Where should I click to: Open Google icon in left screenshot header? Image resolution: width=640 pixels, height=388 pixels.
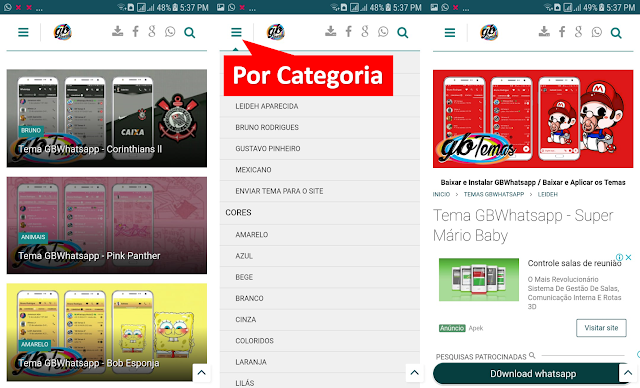pyautogui.click(x=152, y=31)
